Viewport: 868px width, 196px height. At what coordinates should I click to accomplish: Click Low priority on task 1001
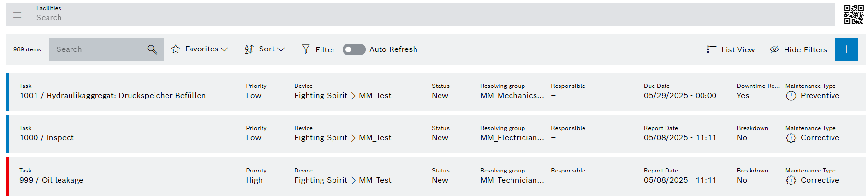(254, 96)
